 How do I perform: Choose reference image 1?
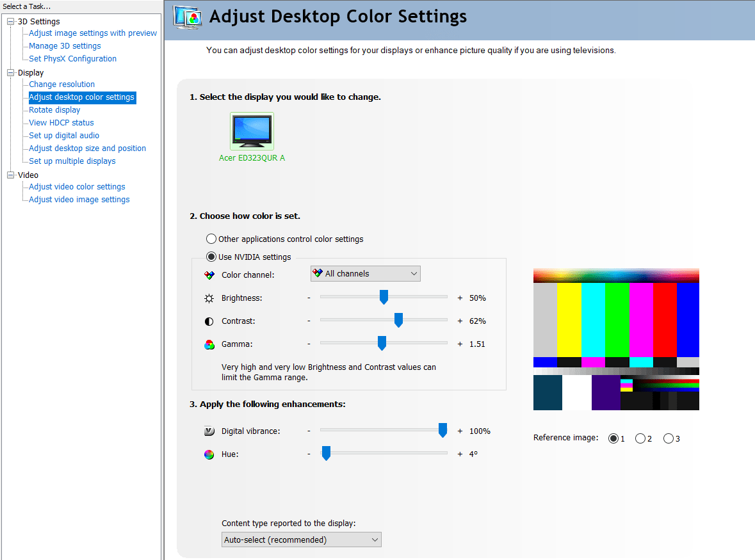(x=613, y=438)
